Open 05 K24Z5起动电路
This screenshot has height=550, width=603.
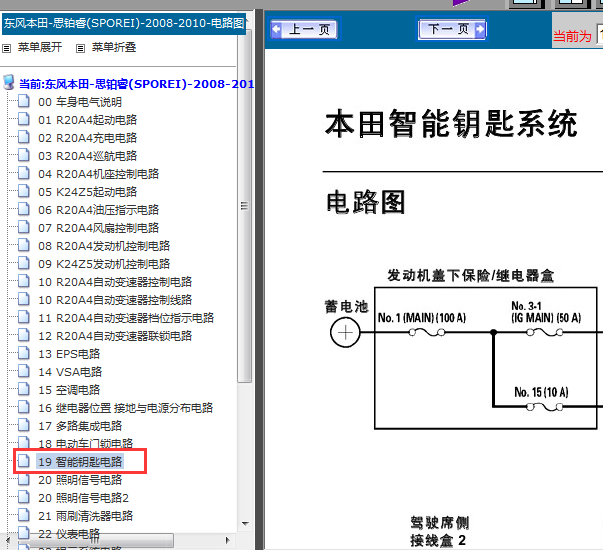87,192
